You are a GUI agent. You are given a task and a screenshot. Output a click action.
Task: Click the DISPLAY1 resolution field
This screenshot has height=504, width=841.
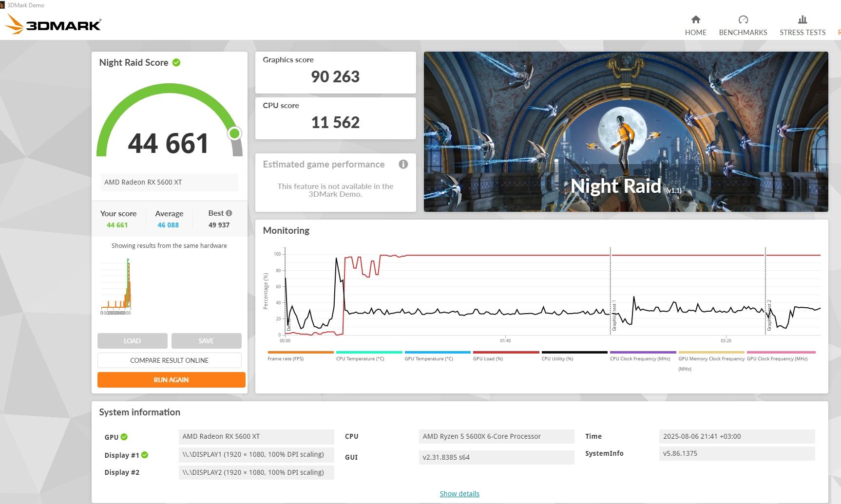coord(256,454)
